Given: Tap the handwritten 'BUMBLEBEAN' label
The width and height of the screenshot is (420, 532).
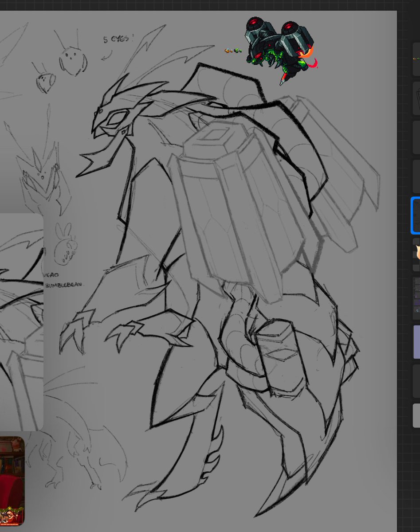Looking at the screenshot, I should click(x=63, y=286).
